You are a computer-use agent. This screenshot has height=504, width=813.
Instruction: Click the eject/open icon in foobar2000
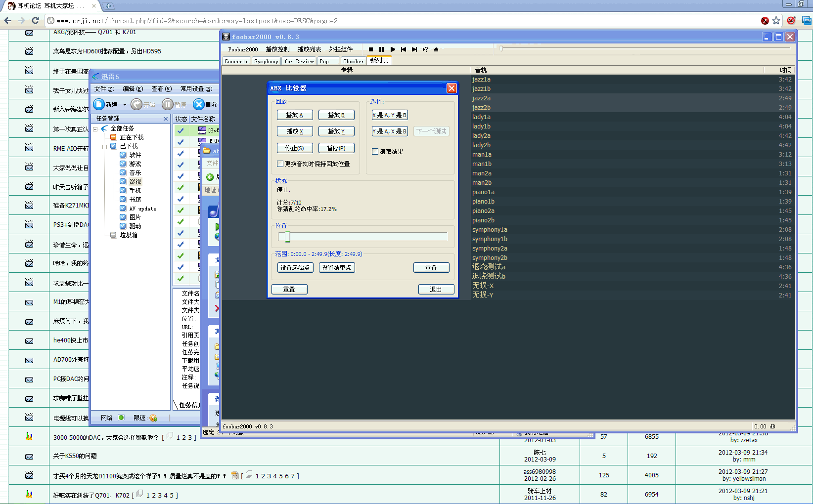click(x=436, y=49)
